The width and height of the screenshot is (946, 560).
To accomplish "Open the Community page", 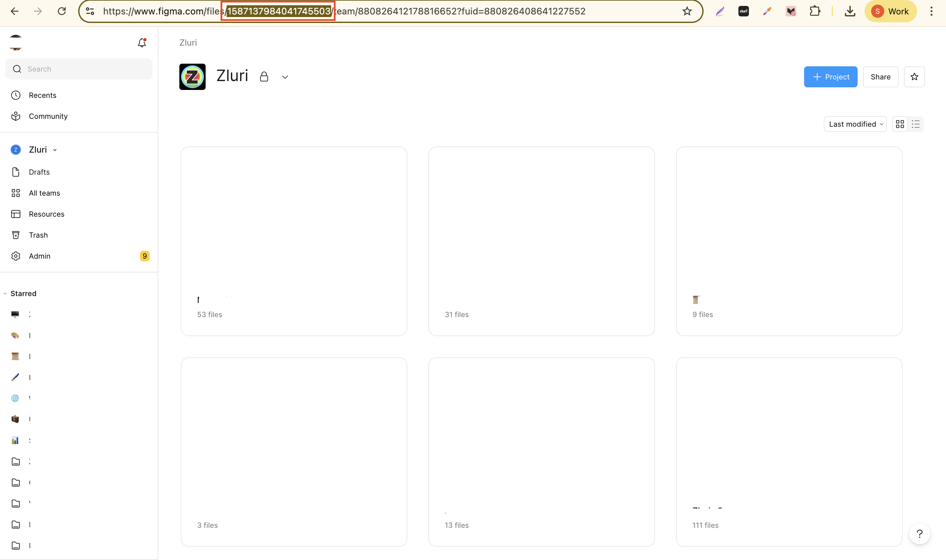I will (x=48, y=116).
